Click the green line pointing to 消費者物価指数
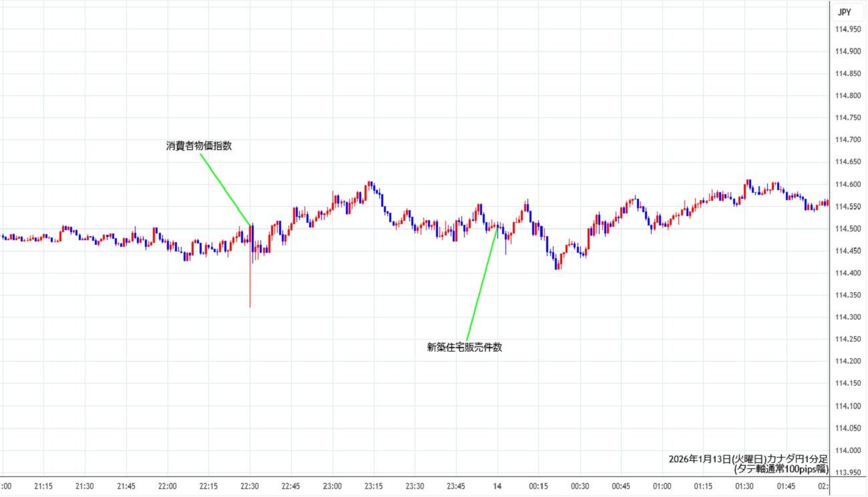Image resolution: width=868 pixels, height=497 pixels. tap(225, 190)
